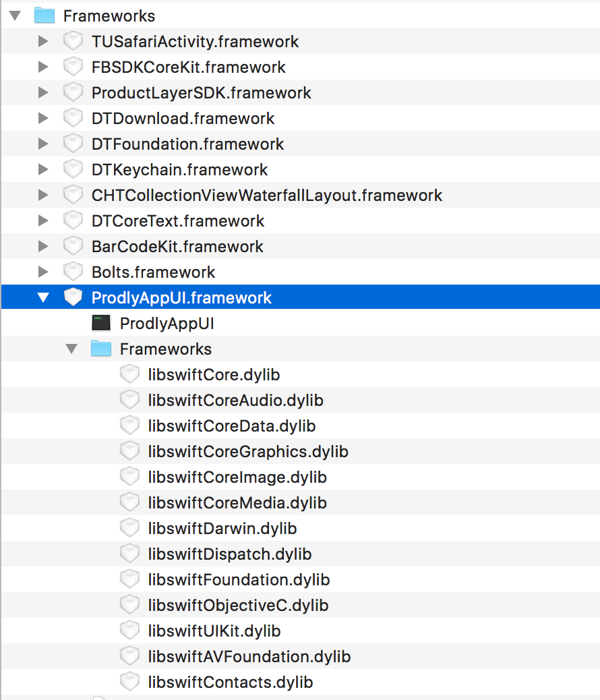Select the BarCodeKit.framework icon
Image resolution: width=600 pixels, height=700 pixels.
click(72, 246)
